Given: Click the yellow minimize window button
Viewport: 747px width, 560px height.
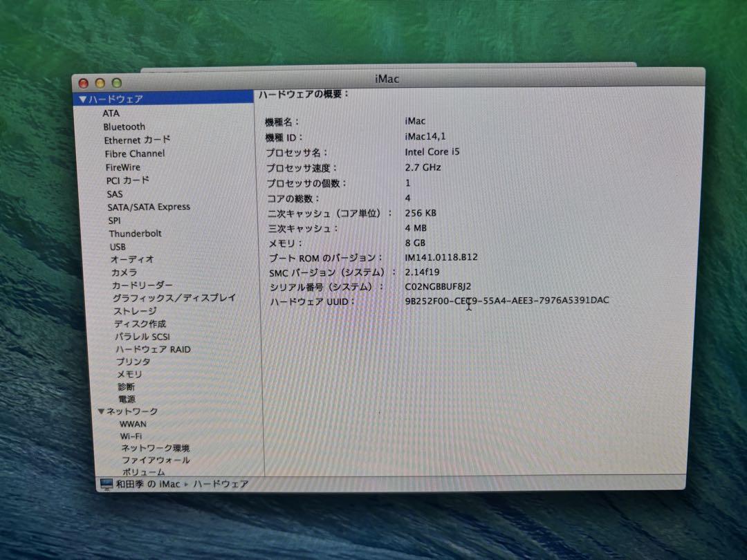Looking at the screenshot, I should tap(100, 84).
